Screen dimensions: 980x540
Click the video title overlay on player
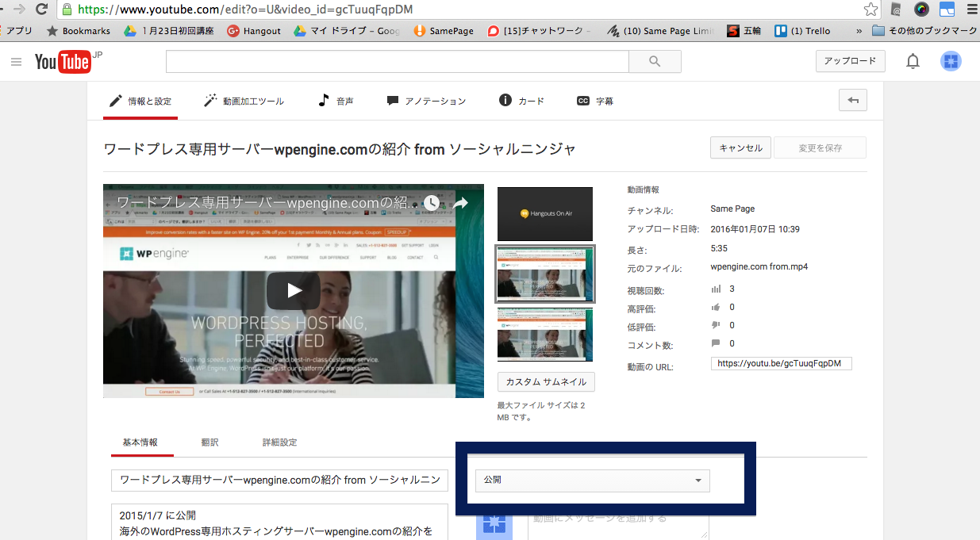pos(267,203)
